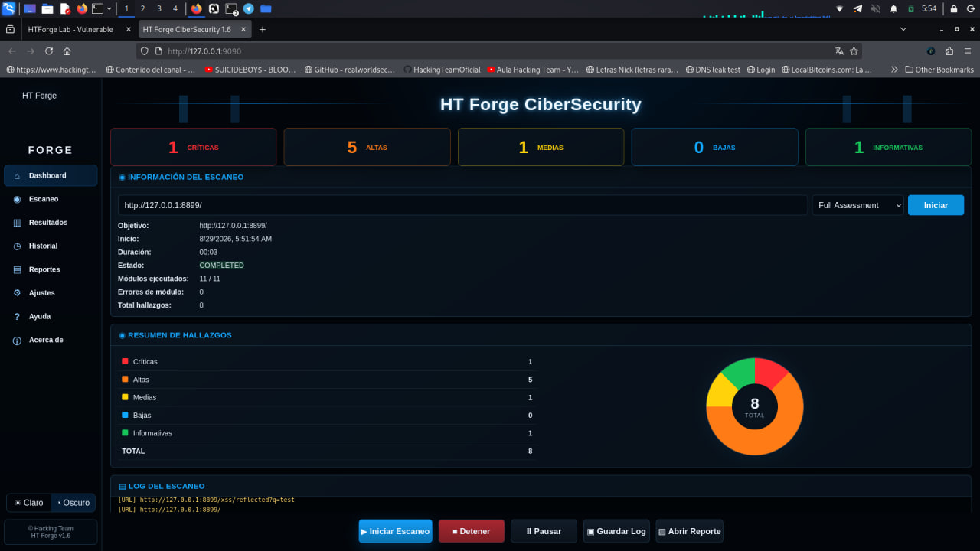Launch the text editor from the top panel

[x=65, y=8]
